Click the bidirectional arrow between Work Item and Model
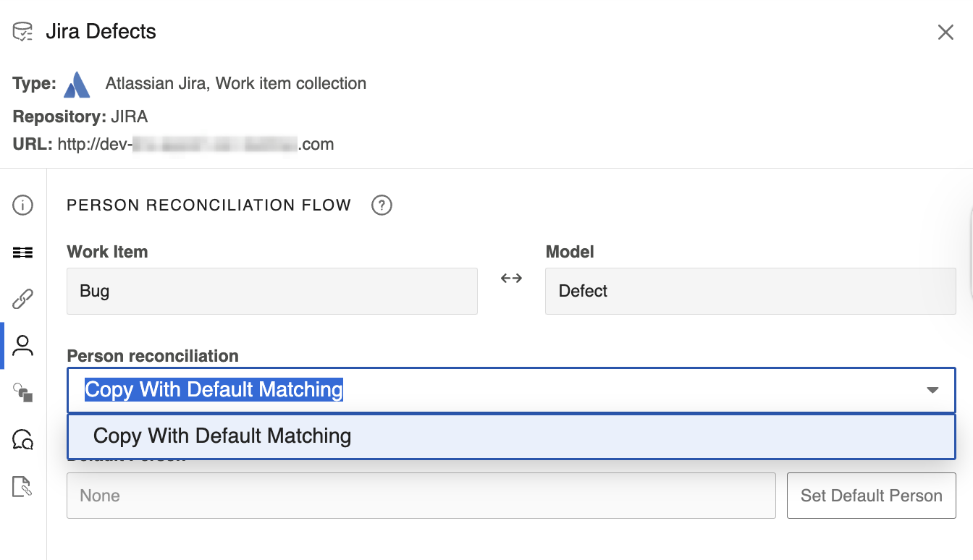This screenshot has width=973, height=560. click(x=510, y=278)
